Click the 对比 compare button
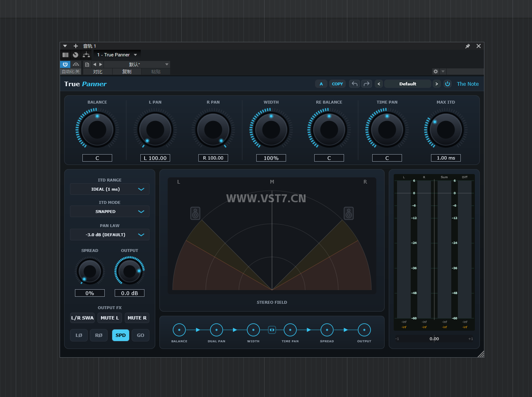The height and width of the screenshot is (397, 532). point(98,72)
